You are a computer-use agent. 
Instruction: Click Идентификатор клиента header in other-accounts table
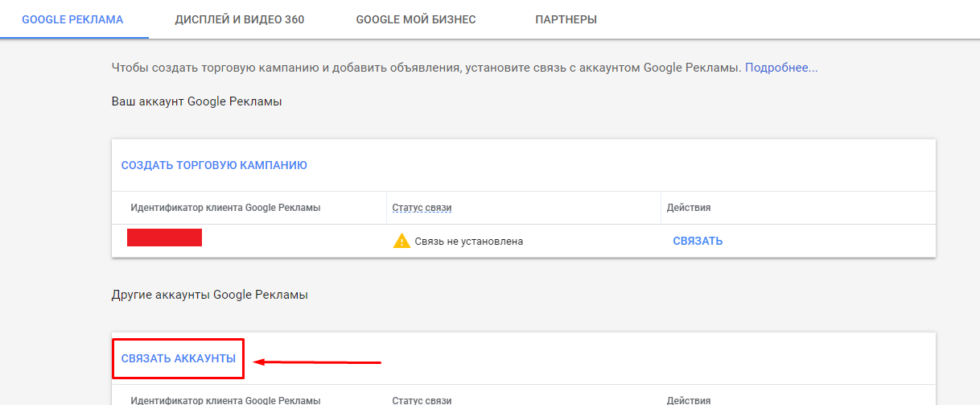pos(225,400)
